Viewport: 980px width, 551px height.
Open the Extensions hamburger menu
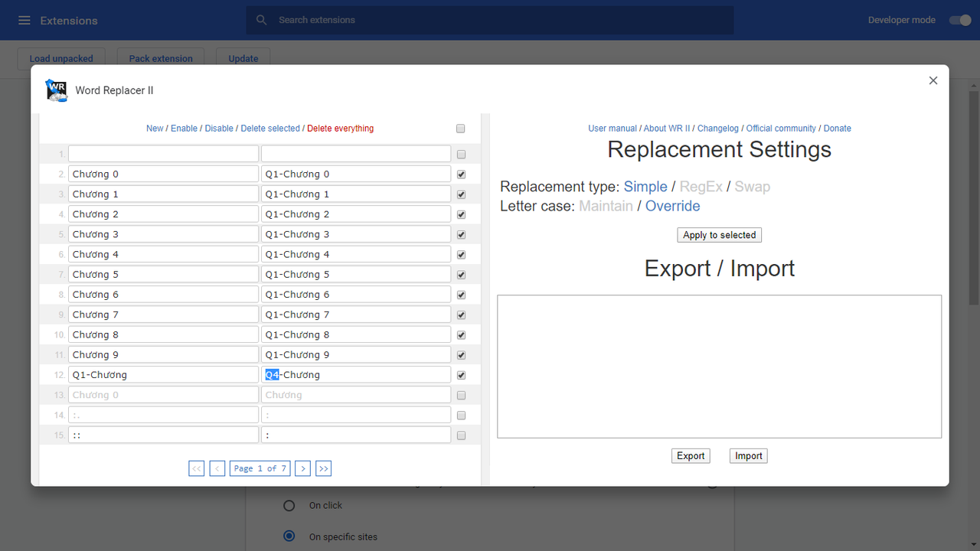click(24, 21)
